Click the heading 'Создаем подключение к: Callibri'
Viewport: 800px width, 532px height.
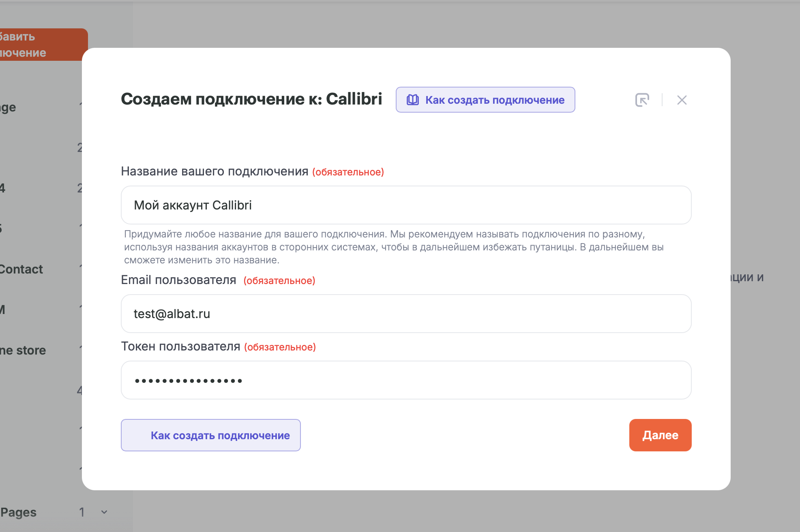pyautogui.click(x=251, y=99)
